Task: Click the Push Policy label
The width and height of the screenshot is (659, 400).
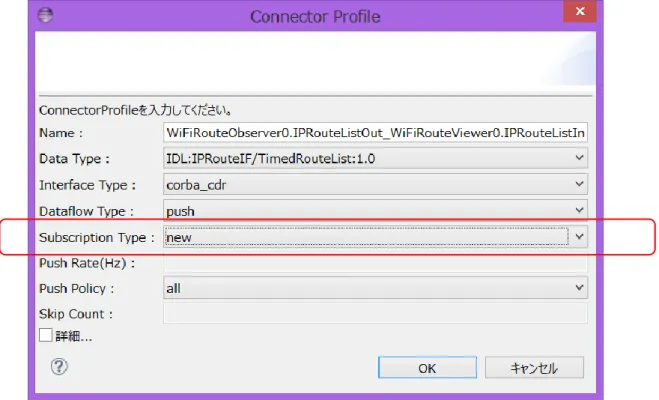Action: click(76, 289)
